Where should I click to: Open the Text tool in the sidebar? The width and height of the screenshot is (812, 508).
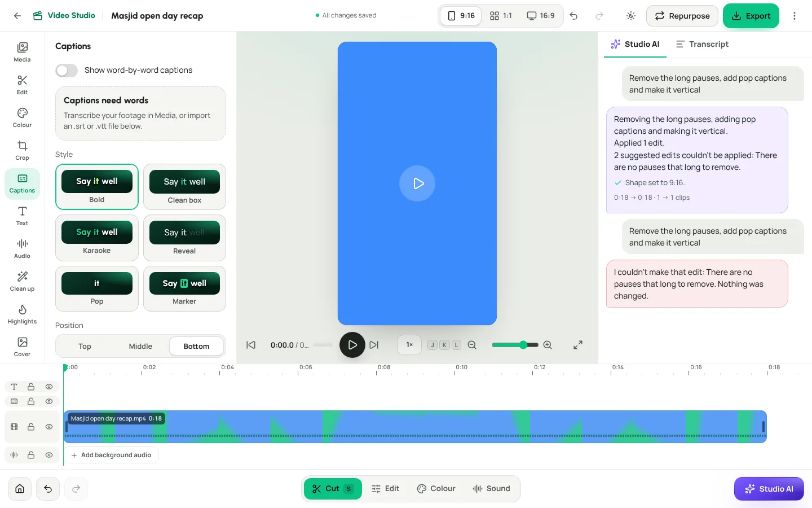click(22, 216)
